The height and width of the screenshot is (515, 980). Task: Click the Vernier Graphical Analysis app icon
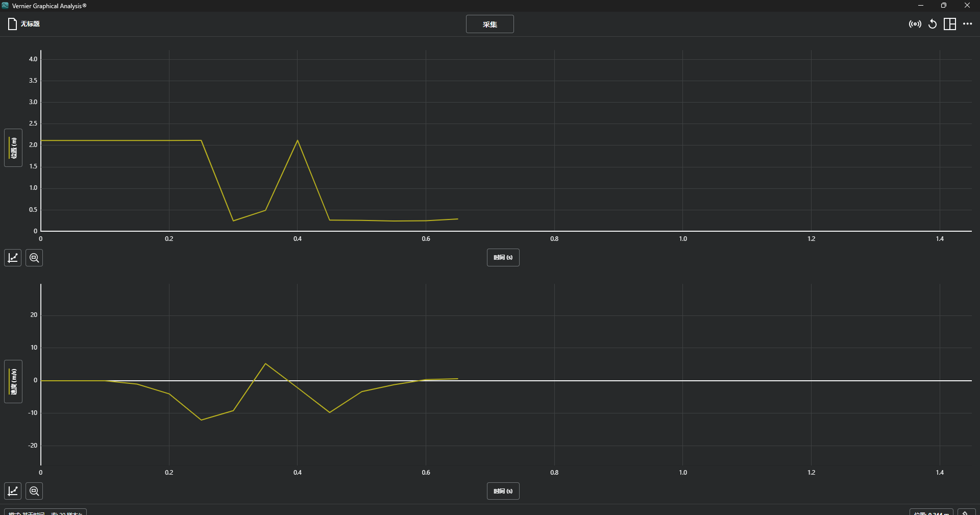[5, 6]
